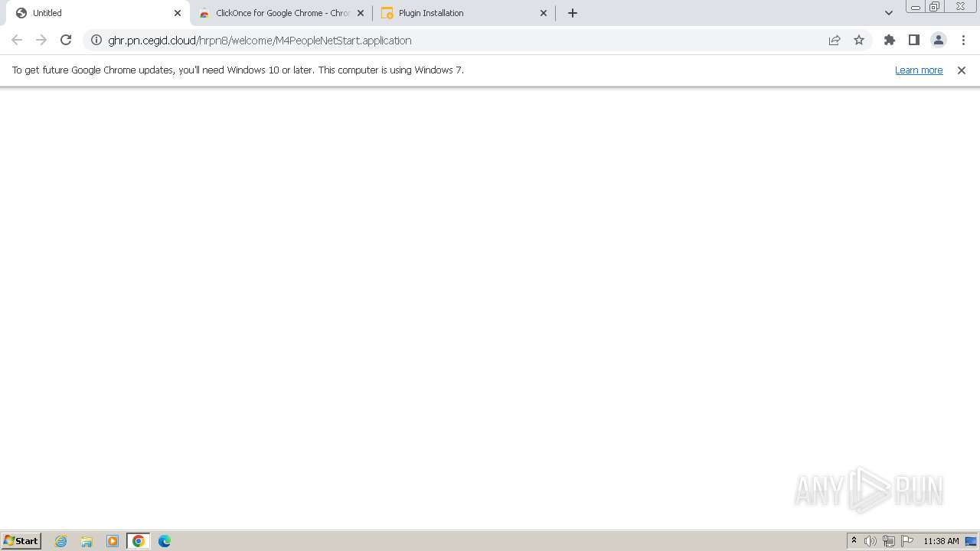Image resolution: width=980 pixels, height=551 pixels.
Task: View site information icon in address bar
Action: (x=96, y=40)
